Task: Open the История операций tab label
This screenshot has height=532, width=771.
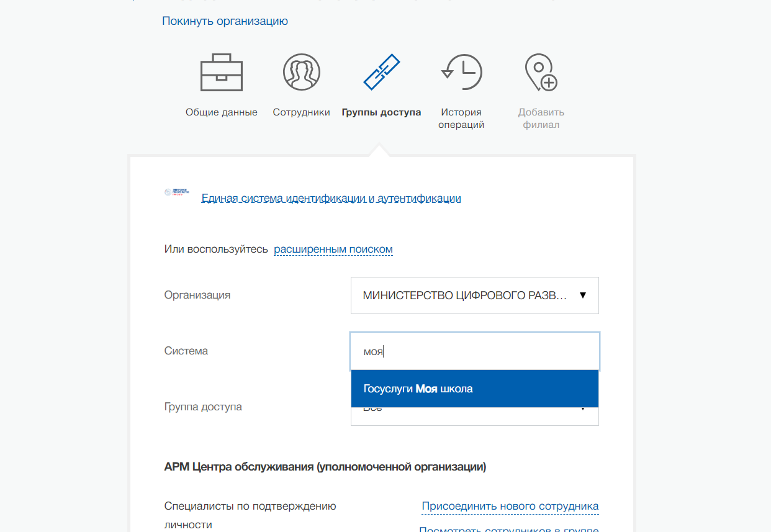Action: point(461,119)
